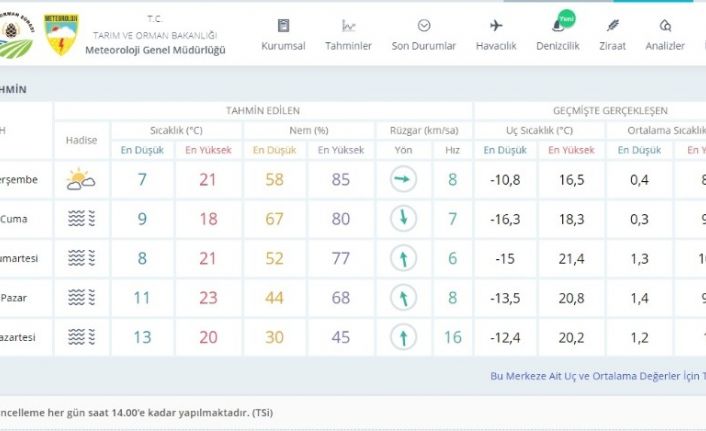Open the Son Durumlar menu
706x431 pixels.
pos(424,46)
